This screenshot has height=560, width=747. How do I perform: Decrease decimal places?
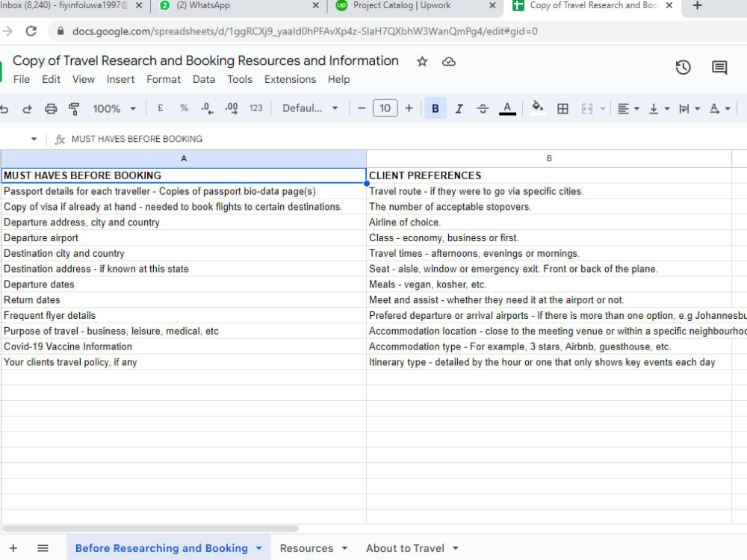pos(206,108)
